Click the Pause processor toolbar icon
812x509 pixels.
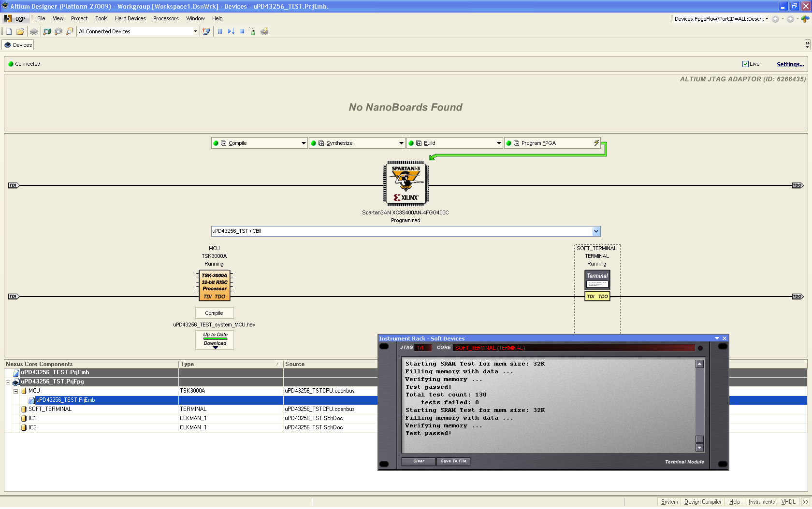tap(220, 31)
